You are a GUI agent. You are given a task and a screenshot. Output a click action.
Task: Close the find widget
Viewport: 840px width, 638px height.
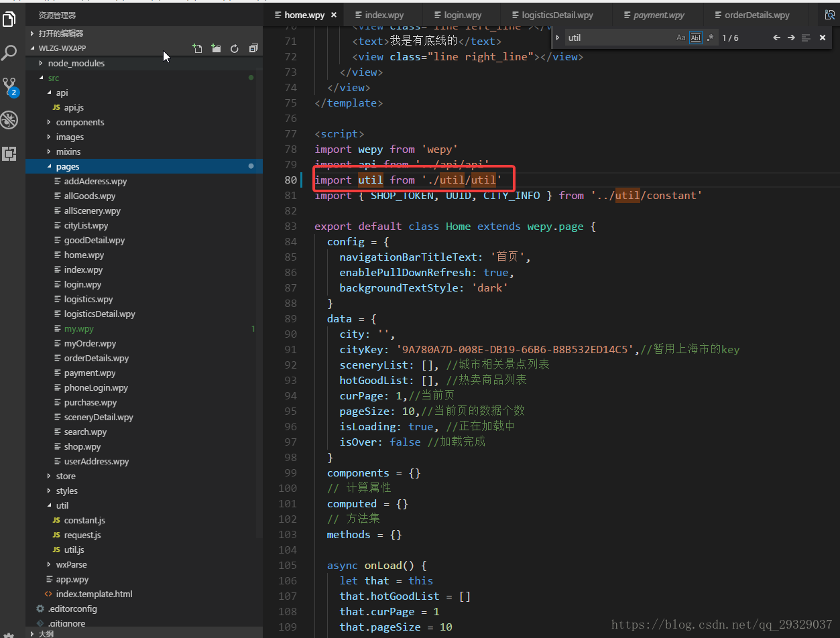point(823,38)
